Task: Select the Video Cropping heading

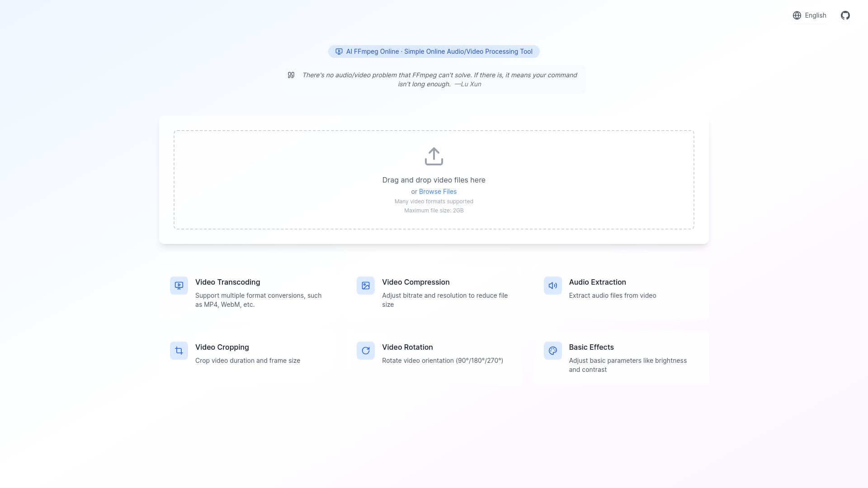Action: (x=222, y=347)
